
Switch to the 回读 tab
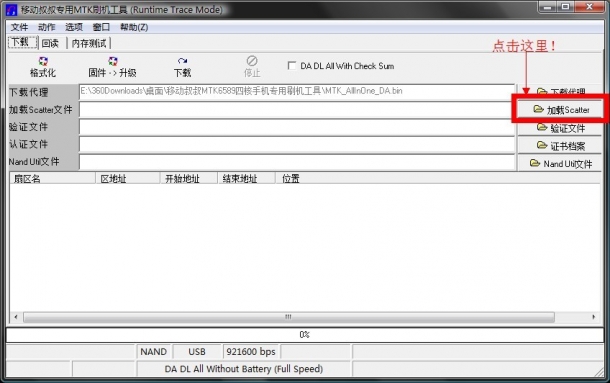point(51,43)
